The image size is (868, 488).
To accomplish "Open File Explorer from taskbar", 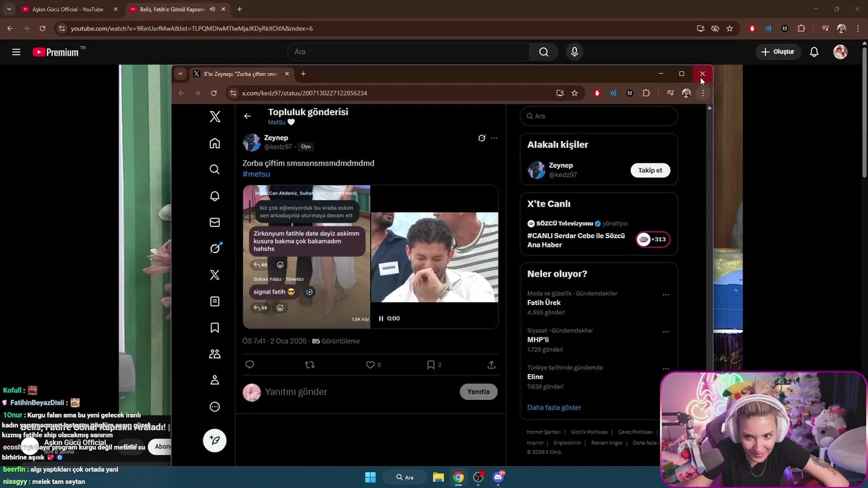I will click(438, 477).
